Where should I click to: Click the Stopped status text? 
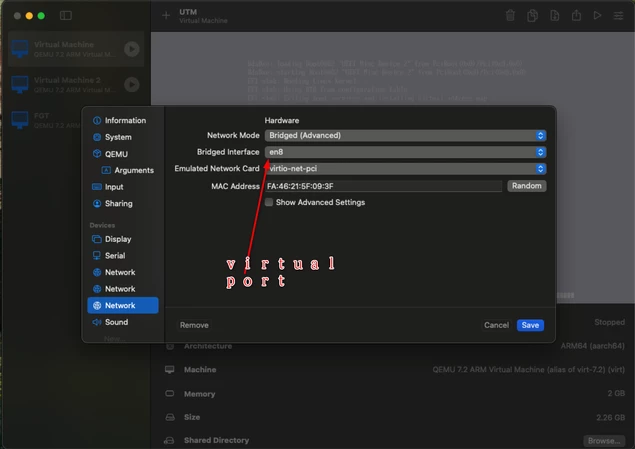609,322
